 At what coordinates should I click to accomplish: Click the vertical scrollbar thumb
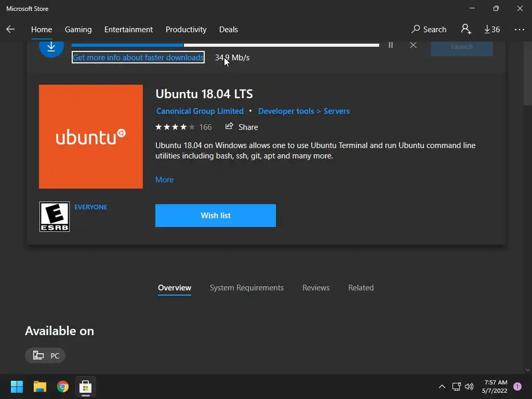point(528,74)
